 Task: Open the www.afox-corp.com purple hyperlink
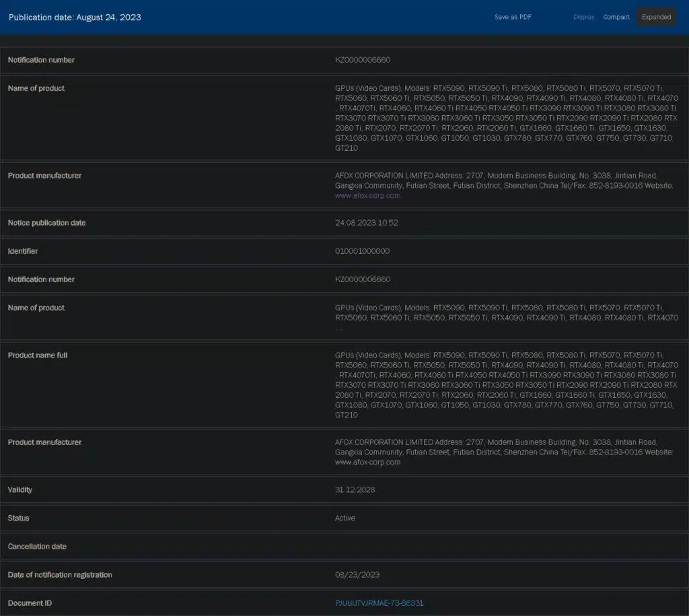[367, 196]
